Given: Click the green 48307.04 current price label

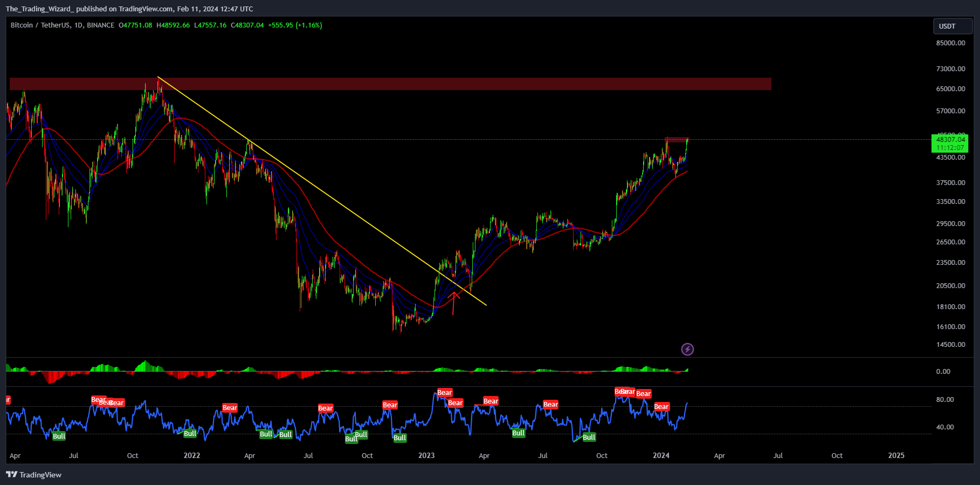Looking at the screenshot, I should click(950, 144).
